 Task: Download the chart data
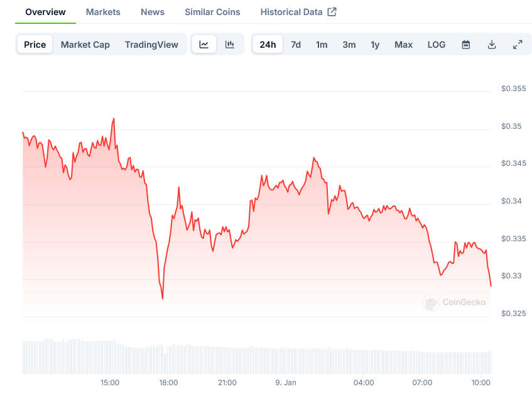[492, 45]
